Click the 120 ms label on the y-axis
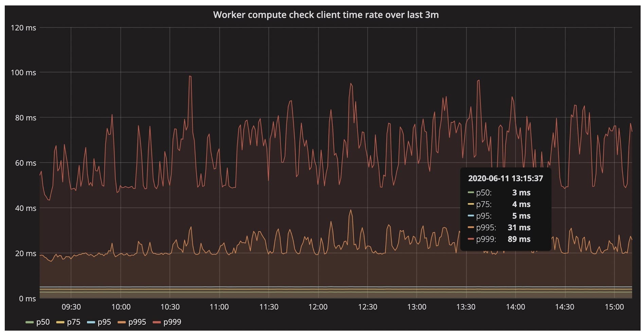Image resolution: width=644 pixels, height=333 pixels. tap(23, 28)
